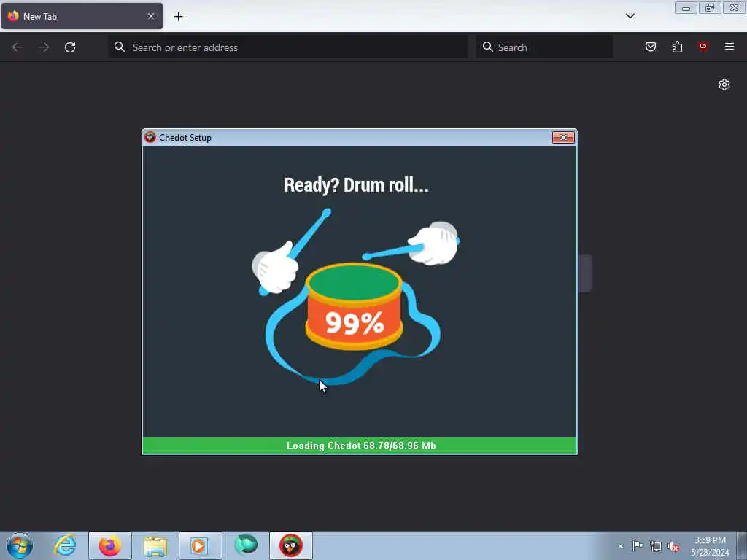Image resolution: width=747 pixels, height=560 pixels.
Task: Open new tab personalize gear icon
Action: click(724, 85)
